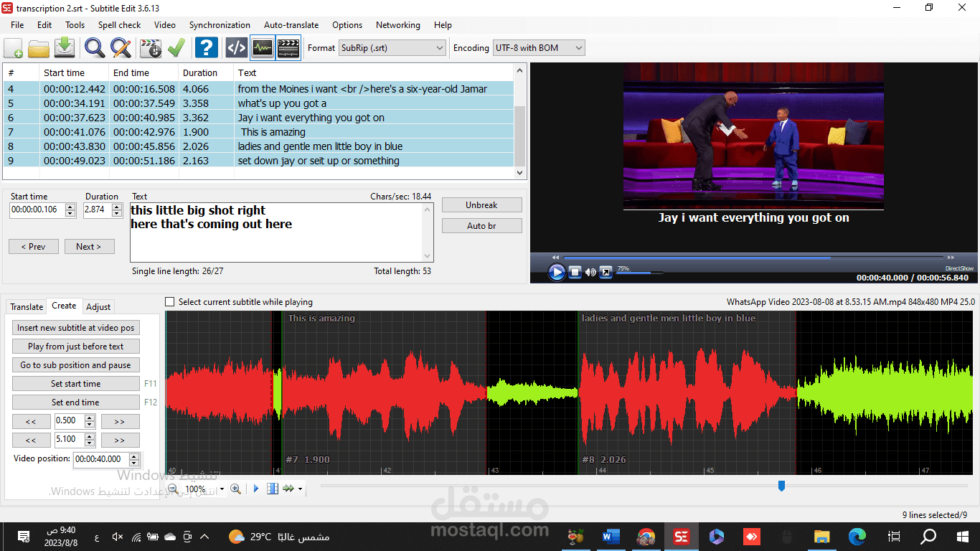The height and width of the screenshot is (551, 980).
Task: Open Find with the magnifier icon
Action: pyautogui.click(x=95, y=48)
